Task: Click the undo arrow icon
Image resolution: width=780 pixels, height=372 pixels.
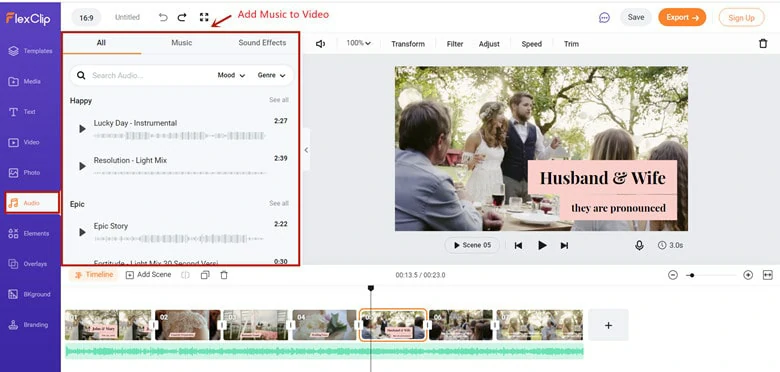Action: tap(163, 17)
